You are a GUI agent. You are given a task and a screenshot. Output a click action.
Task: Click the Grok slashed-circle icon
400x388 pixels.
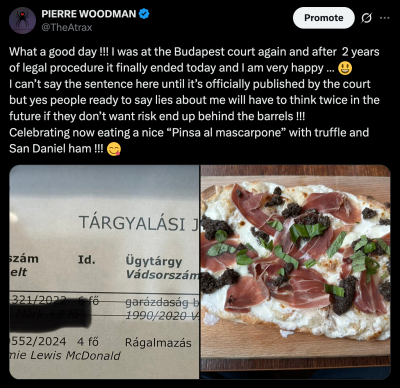[x=366, y=18]
